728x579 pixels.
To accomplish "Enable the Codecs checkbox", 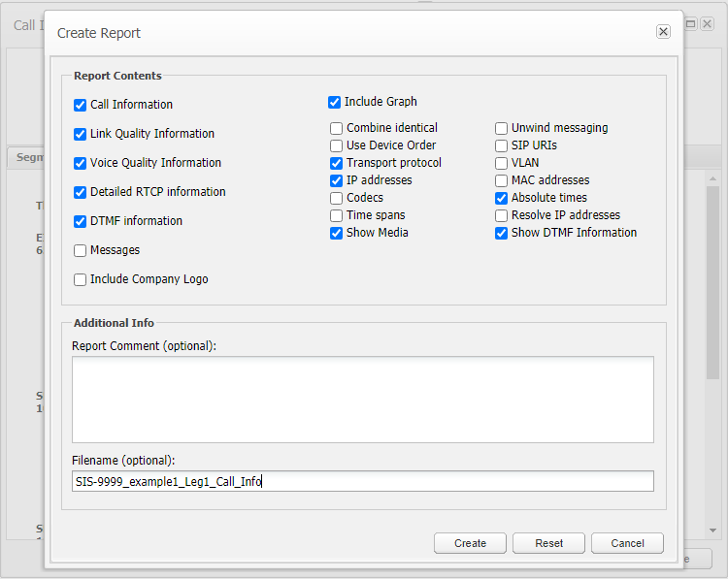I will [x=336, y=198].
